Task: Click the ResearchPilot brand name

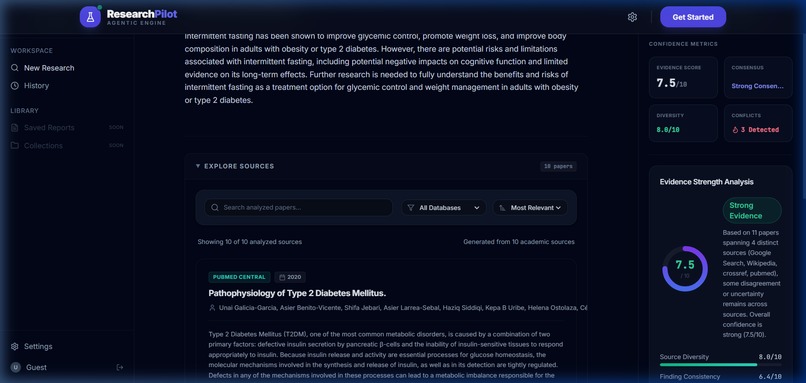Action: pyautogui.click(x=142, y=14)
